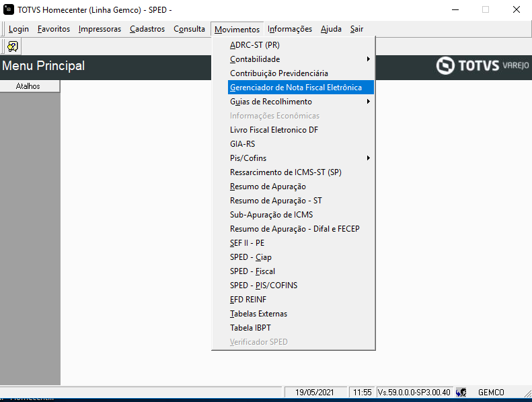Open the Informações menu
The height and width of the screenshot is (402, 532).
[290, 29]
